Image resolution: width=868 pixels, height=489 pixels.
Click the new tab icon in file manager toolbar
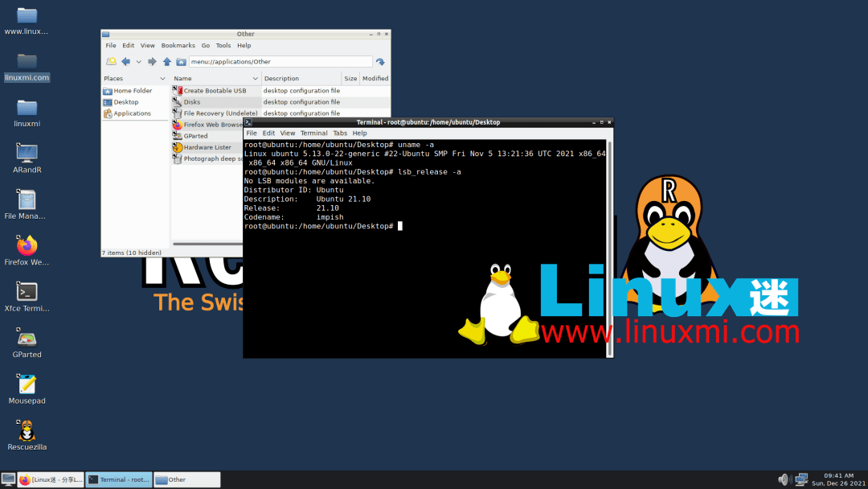pyautogui.click(x=111, y=62)
